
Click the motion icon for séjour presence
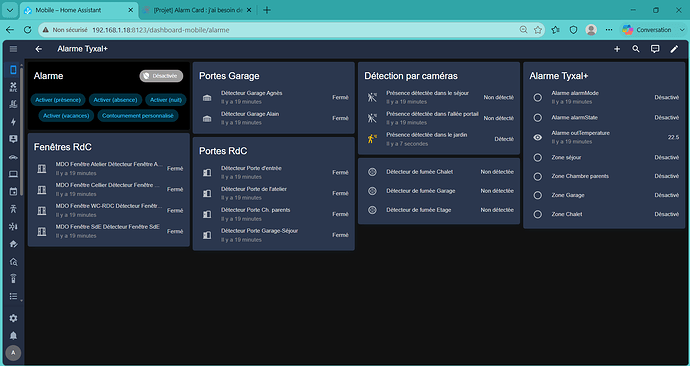(x=372, y=98)
